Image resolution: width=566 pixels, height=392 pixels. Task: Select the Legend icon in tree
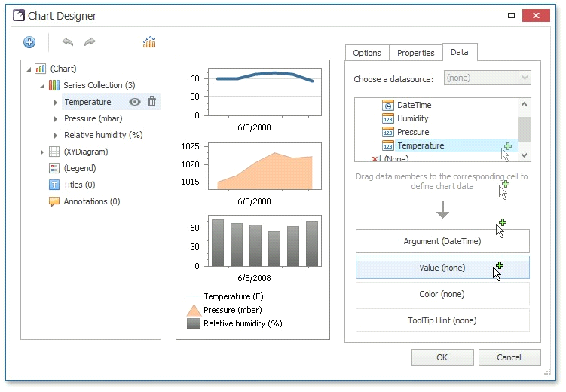point(54,168)
